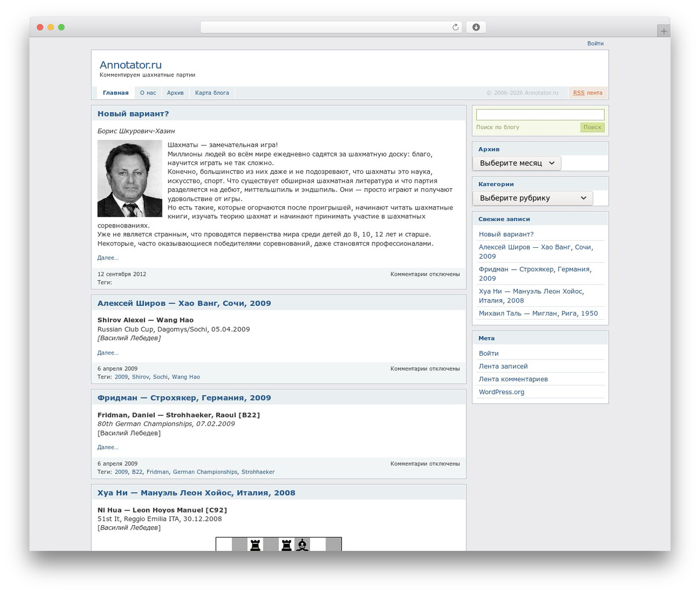Open the О нас tab

pos(148,93)
